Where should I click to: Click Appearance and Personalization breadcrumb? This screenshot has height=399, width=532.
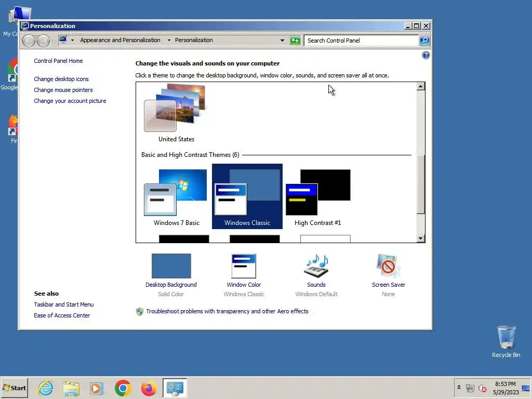(120, 40)
